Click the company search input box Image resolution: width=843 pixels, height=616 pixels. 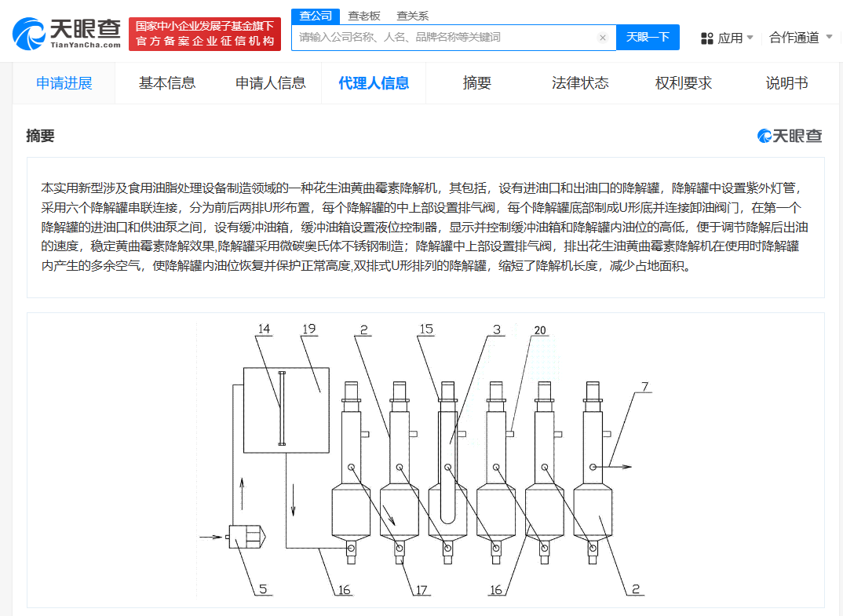[447, 37]
